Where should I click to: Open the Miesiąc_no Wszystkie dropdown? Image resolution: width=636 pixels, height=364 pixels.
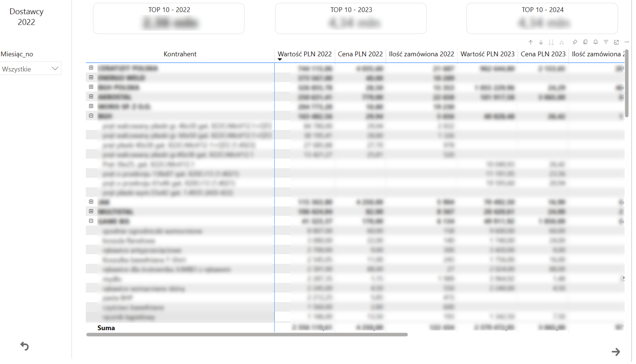pyautogui.click(x=30, y=69)
